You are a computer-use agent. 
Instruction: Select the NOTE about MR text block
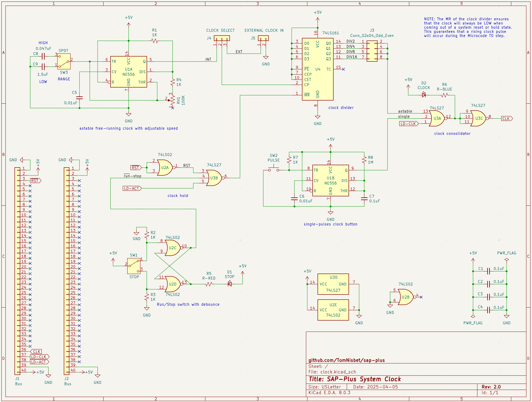tap(468, 27)
